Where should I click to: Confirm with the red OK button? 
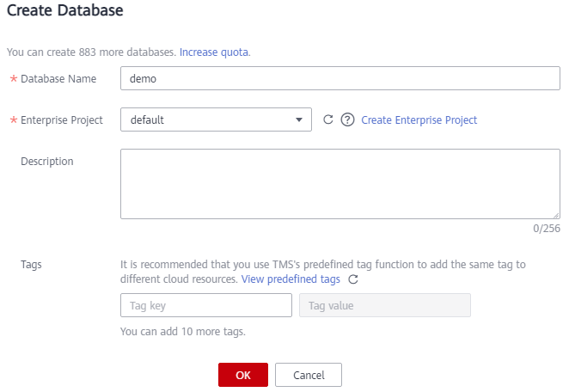point(243,375)
